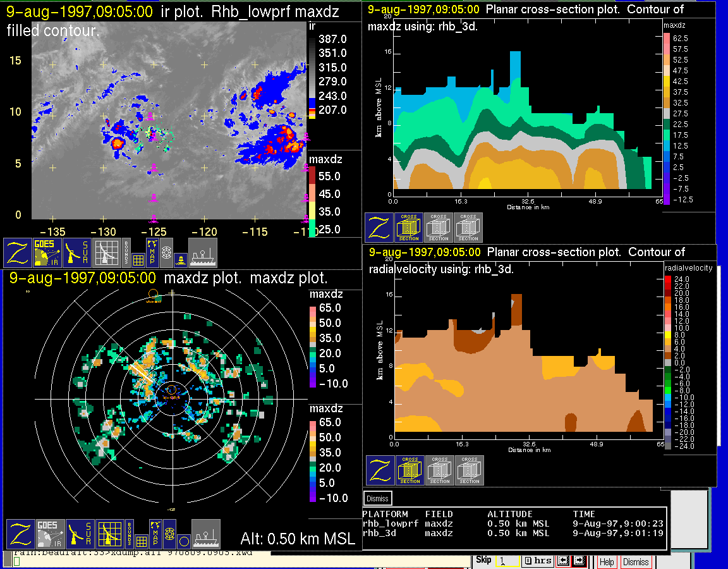
Task: Toggle the small grid icon in top IR panel
Action: coord(138,259)
